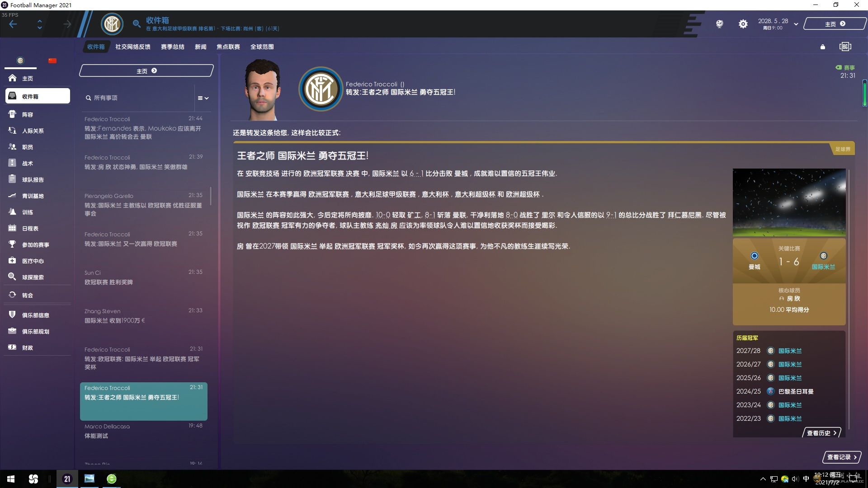Image resolution: width=868 pixels, height=488 pixels.
Task: Click the large Inter badge in message header
Action: point(321,89)
